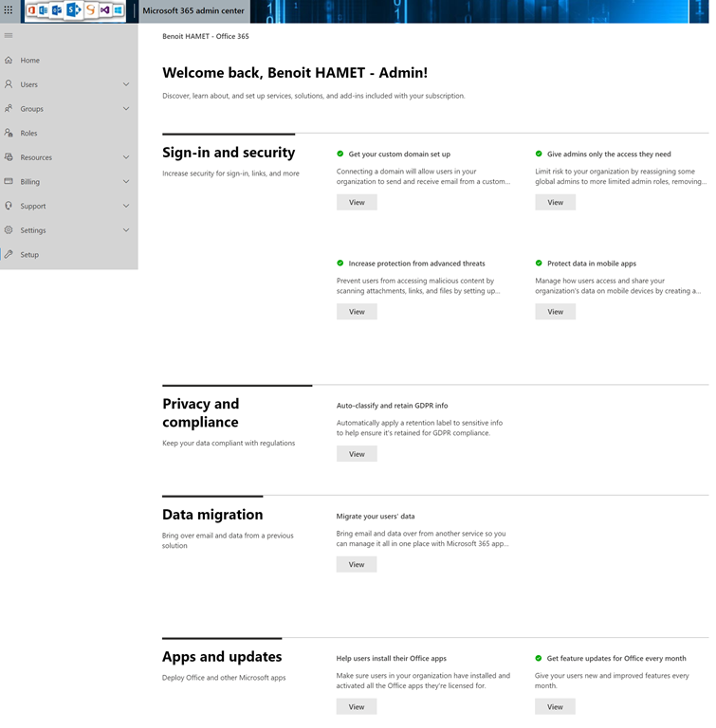
Task: Click the Users person icon
Action: (9, 84)
